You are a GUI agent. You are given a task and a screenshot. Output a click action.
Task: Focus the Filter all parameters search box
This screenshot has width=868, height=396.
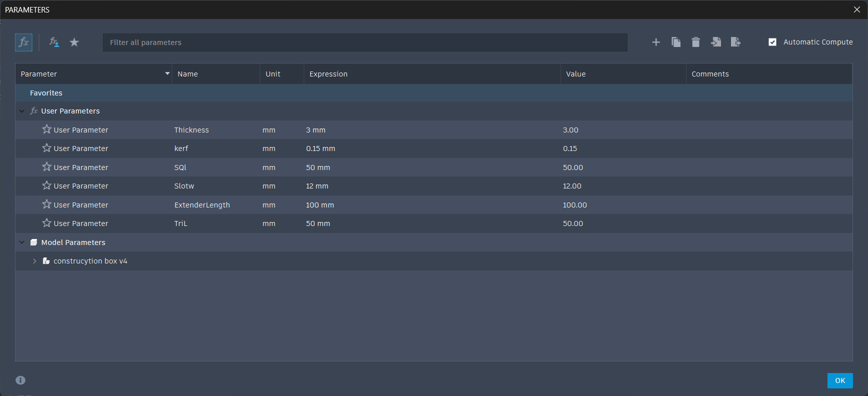coord(365,42)
